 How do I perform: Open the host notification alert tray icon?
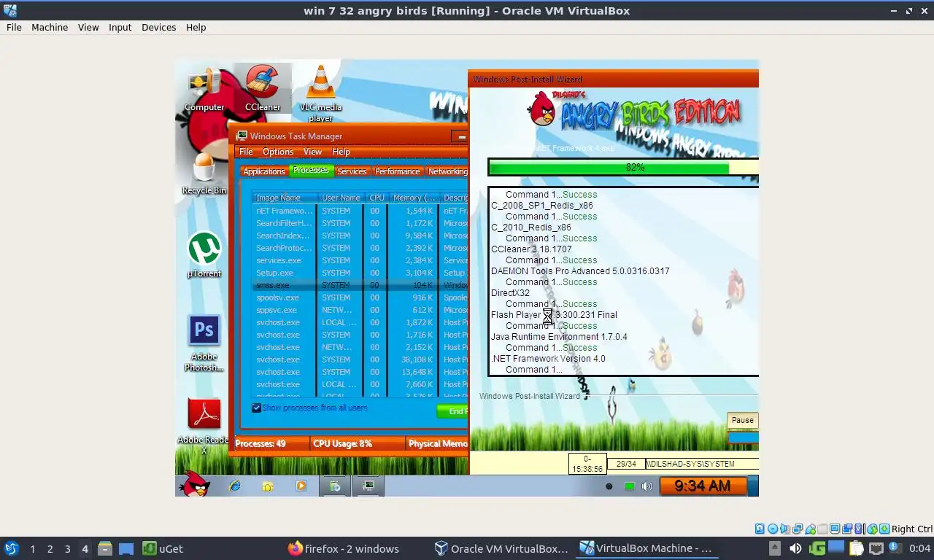point(895,548)
